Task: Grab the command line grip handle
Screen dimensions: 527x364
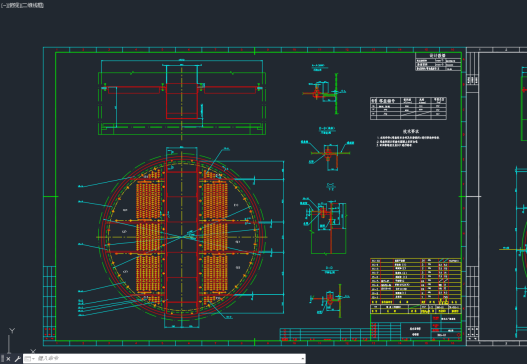Action: (3, 359)
